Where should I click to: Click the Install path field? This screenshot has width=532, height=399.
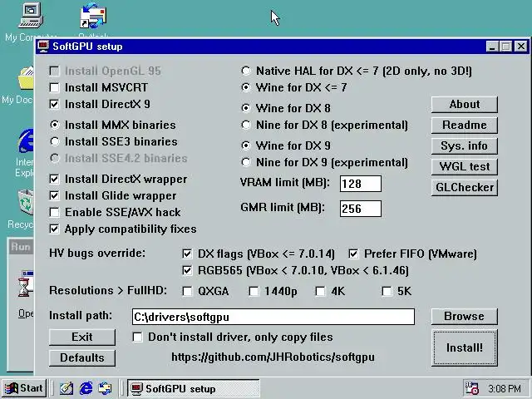(273, 317)
